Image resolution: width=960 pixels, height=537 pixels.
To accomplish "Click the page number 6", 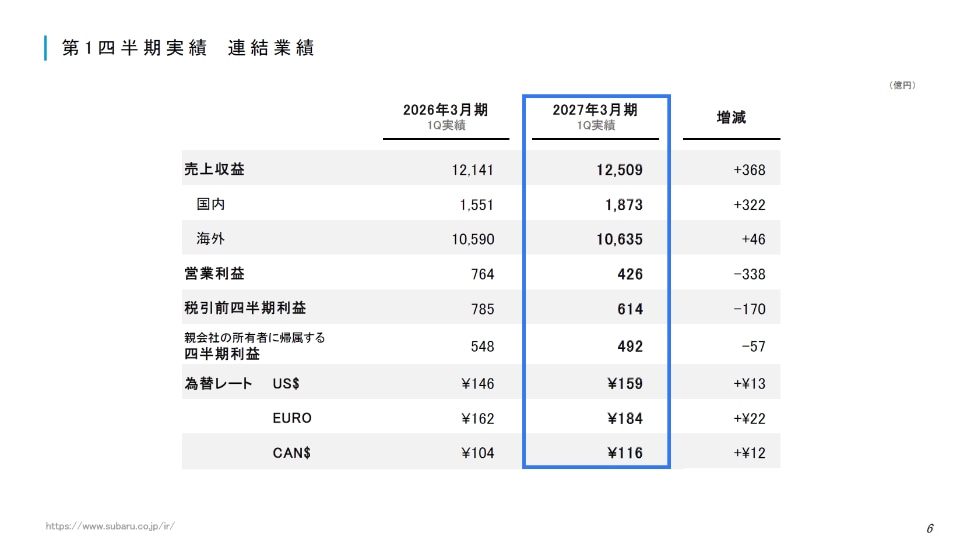I will tap(929, 528).
